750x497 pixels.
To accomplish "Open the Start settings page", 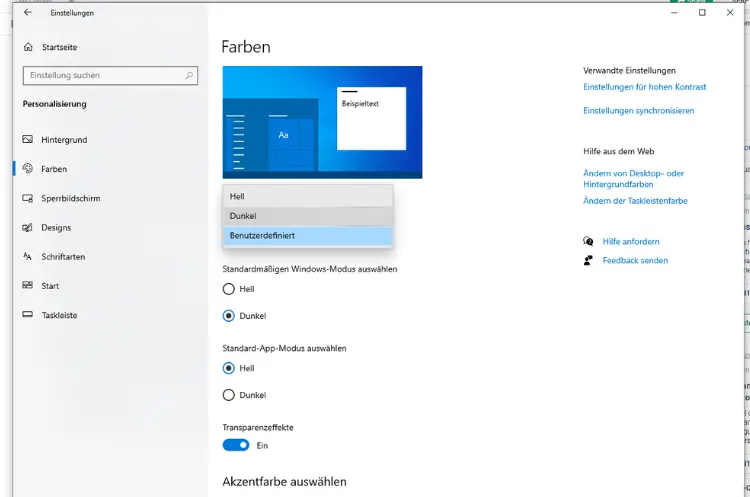I will tap(110, 286).
